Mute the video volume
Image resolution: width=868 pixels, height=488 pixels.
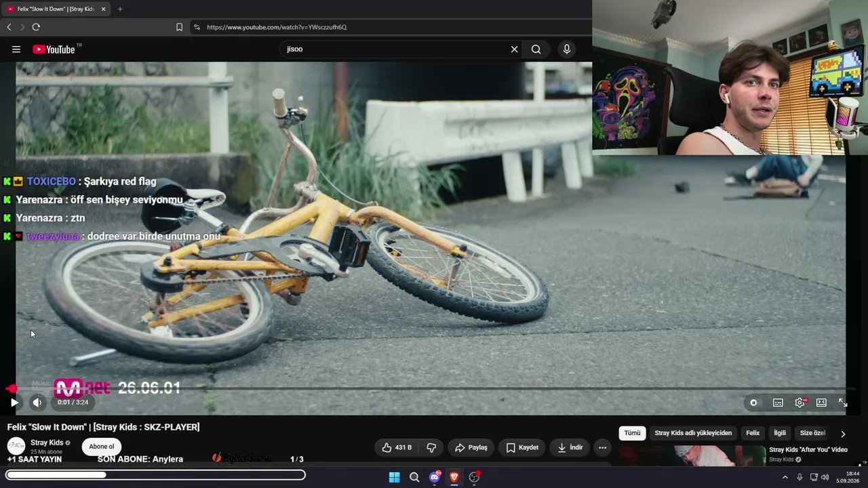pyautogui.click(x=37, y=403)
